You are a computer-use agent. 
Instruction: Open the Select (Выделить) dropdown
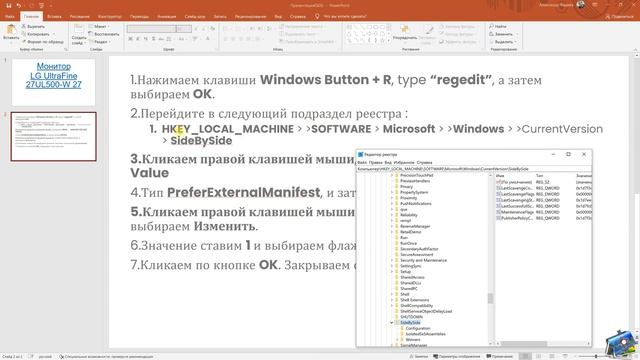503,42
